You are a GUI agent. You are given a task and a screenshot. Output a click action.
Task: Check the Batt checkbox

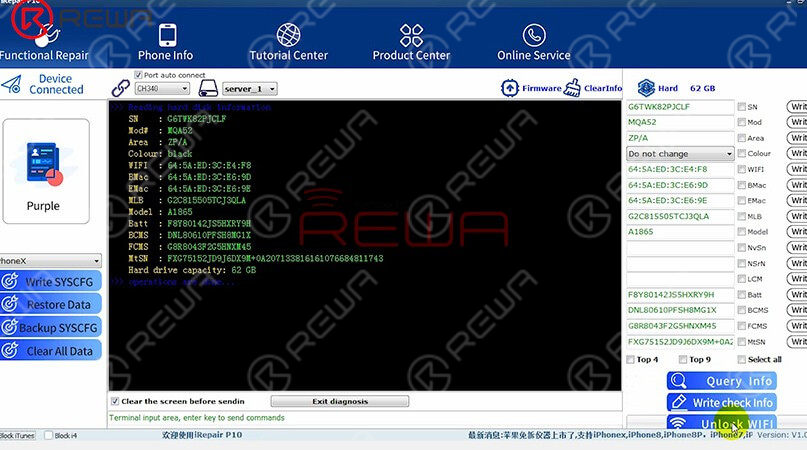point(742,295)
